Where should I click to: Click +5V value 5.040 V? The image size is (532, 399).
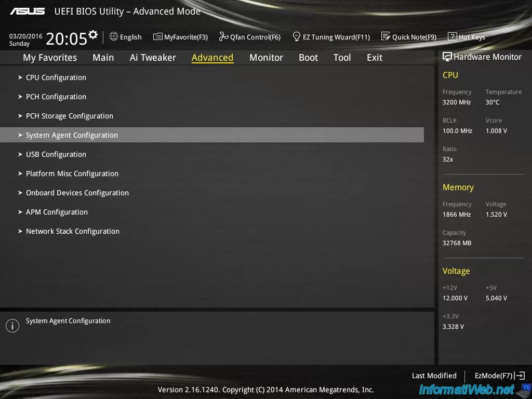tap(496, 298)
